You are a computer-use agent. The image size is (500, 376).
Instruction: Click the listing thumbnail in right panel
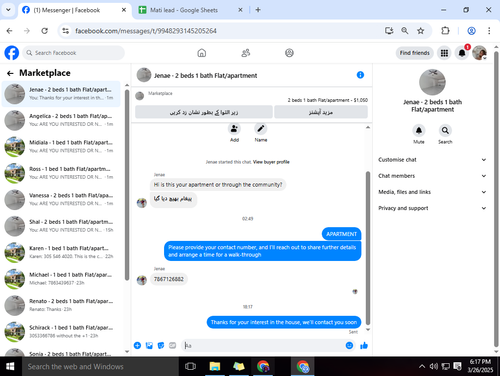[x=432, y=82]
